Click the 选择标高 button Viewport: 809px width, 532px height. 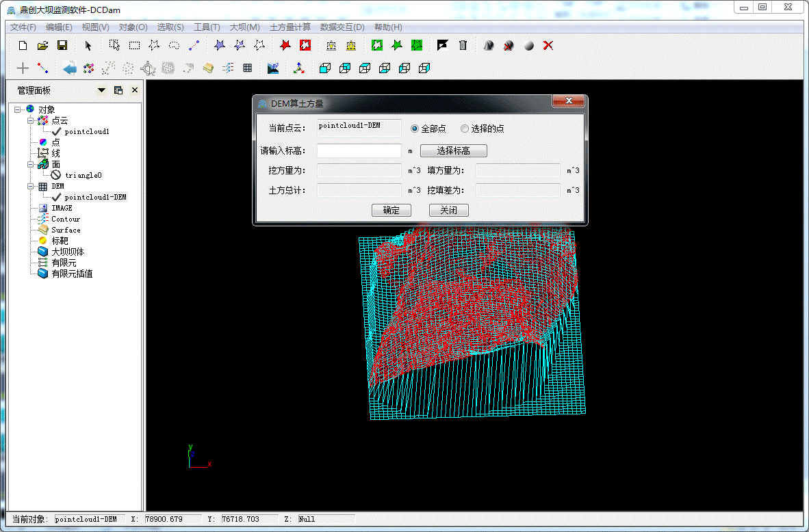(x=453, y=151)
